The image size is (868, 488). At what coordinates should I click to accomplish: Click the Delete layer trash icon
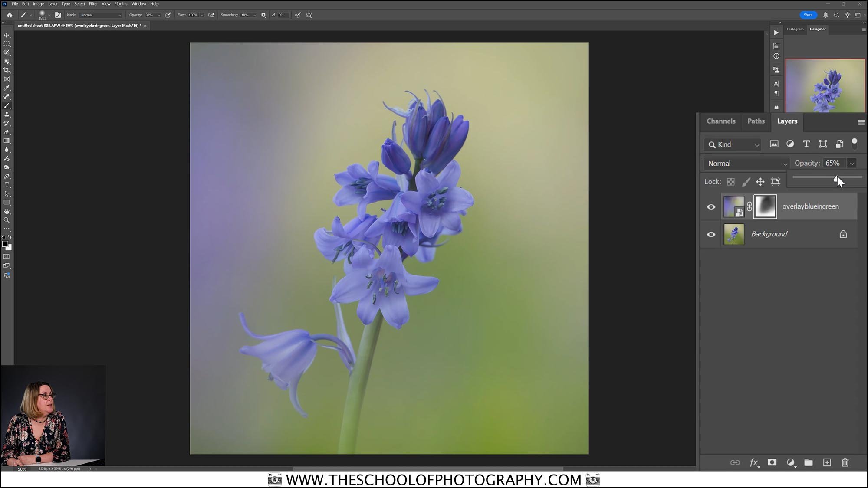tap(845, 462)
